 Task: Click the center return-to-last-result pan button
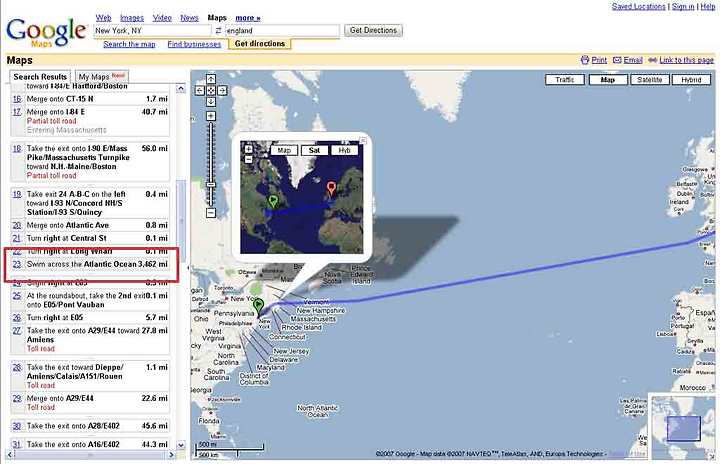point(211,91)
